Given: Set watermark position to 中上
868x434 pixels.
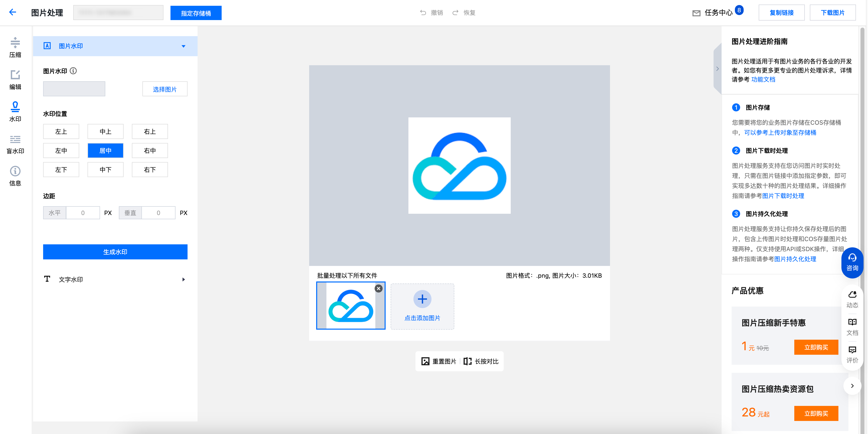Looking at the screenshot, I should [106, 131].
